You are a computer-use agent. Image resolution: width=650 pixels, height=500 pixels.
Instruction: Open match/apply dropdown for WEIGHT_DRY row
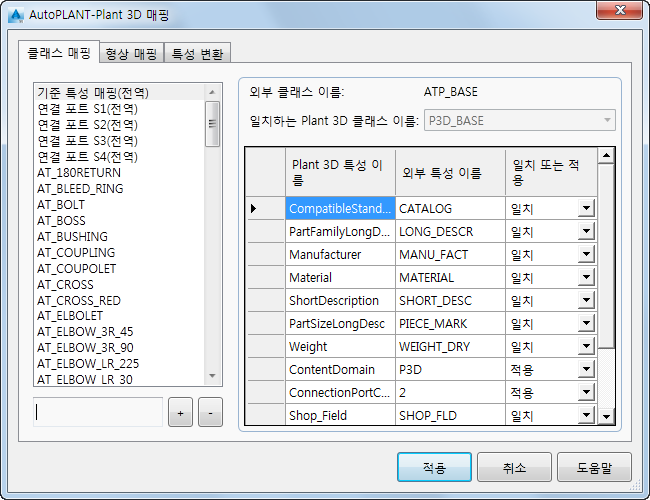(586, 346)
